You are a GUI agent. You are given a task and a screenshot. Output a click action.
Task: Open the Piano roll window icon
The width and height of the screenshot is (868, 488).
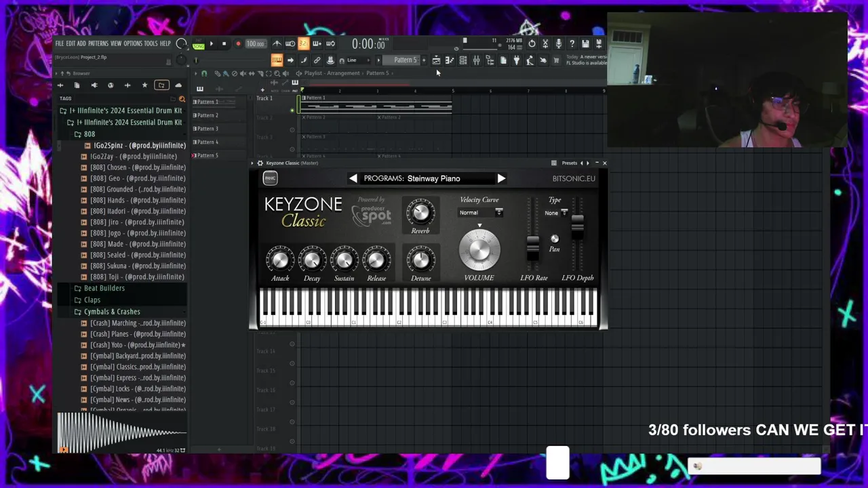coord(450,60)
